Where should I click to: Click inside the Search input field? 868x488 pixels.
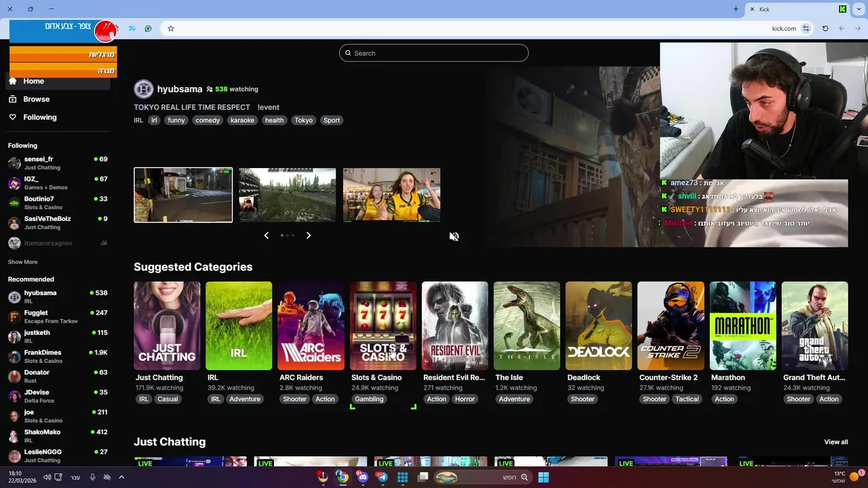pyautogui.click(x=434, y=53)
